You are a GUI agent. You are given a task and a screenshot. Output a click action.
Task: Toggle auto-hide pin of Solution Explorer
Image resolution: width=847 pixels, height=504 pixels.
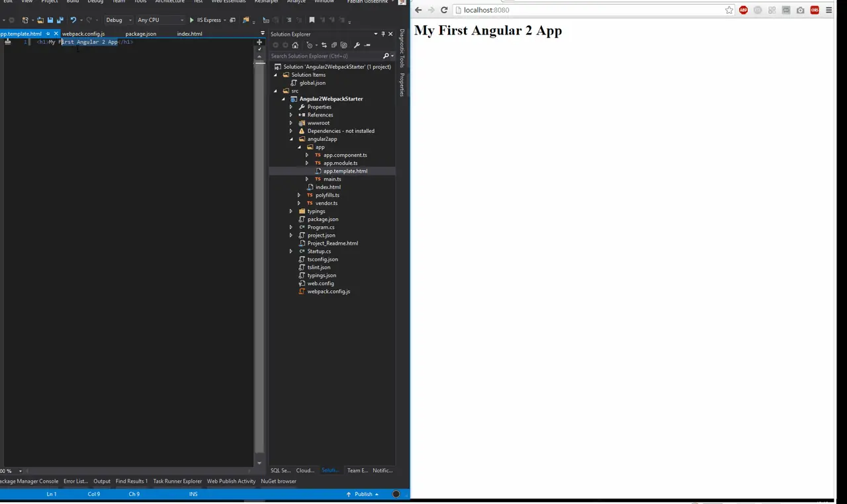pos(383,34)
